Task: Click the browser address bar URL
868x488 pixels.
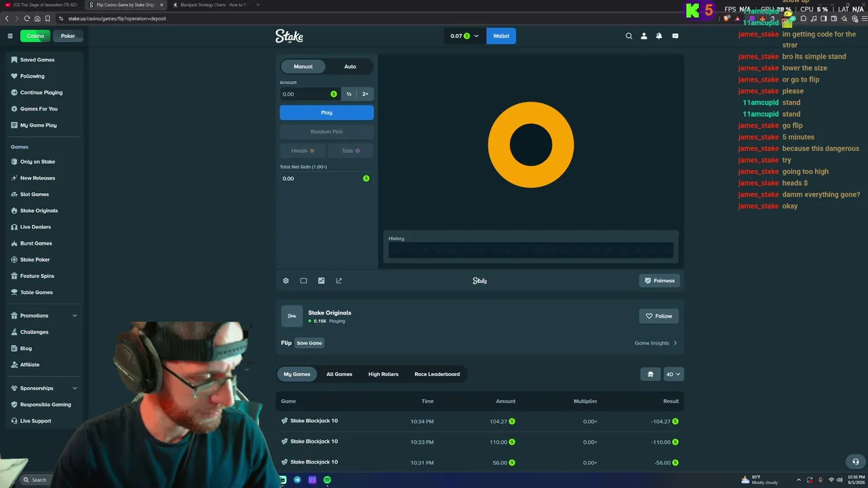Action: click(x=117, y=18)
